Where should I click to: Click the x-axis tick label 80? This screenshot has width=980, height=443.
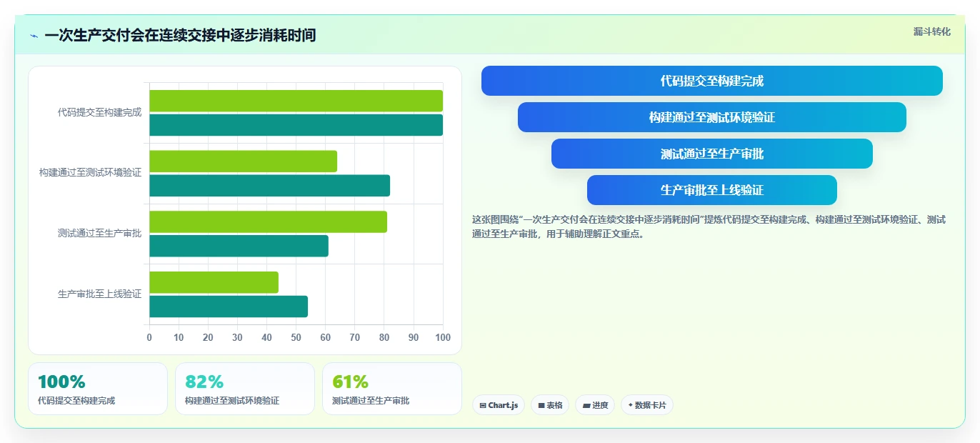pos(384,337)
